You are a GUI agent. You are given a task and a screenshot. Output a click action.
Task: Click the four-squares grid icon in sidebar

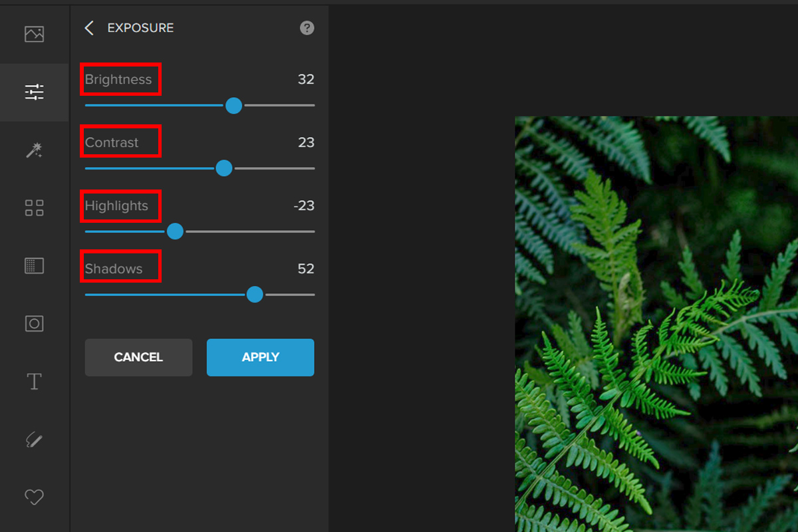34,207
